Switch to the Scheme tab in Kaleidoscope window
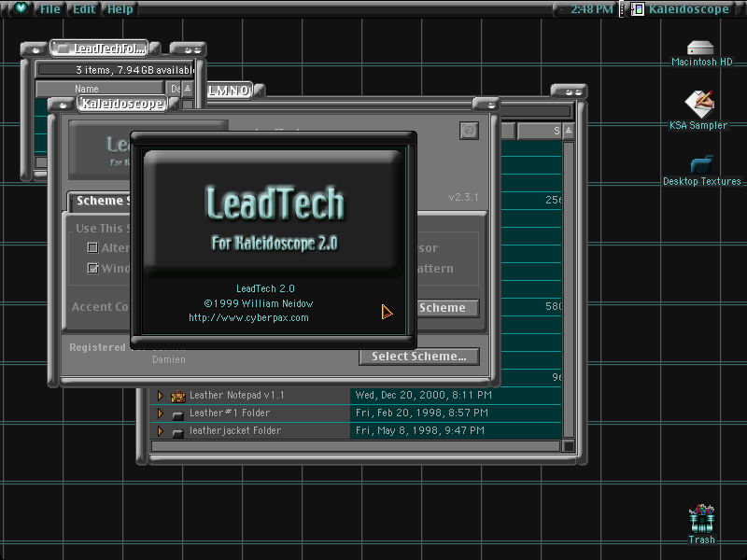747x560 pixels. pyautogui.click(x=100, y=201)
